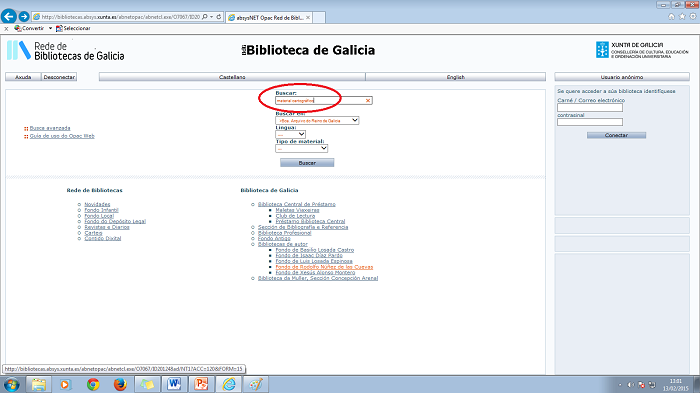
Task: Open Fondo de Basilio Losada Castro link
Action: (315, 250)
